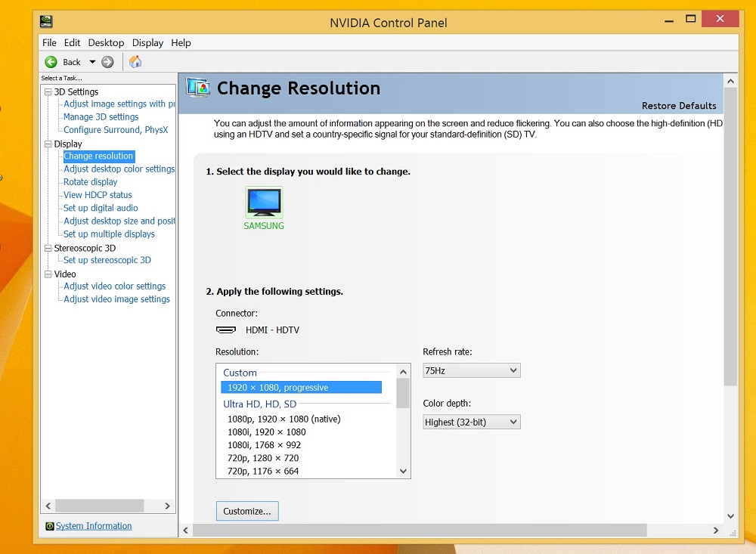Select 720p, 1280 × 720 resolution
The image size is (756, 554).
(x=263, y=458)
